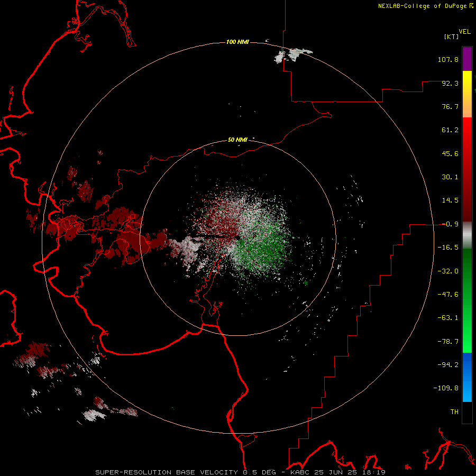Click the -78.7 velocity scale value
476x476 pixels.
[448, 342]
